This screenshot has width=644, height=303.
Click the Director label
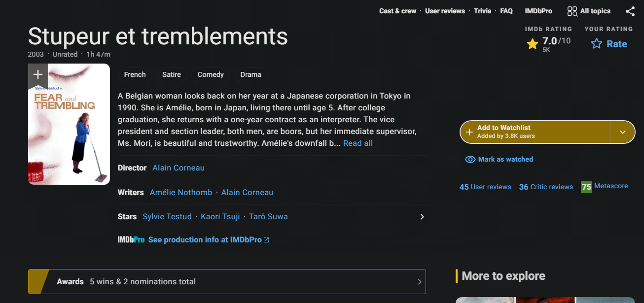pos(132,168)
